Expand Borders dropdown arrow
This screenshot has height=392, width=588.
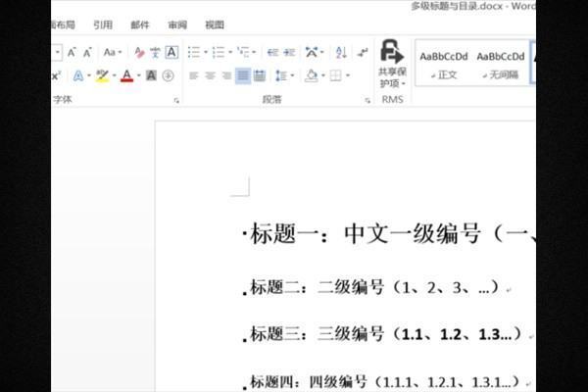pos(348,76)
